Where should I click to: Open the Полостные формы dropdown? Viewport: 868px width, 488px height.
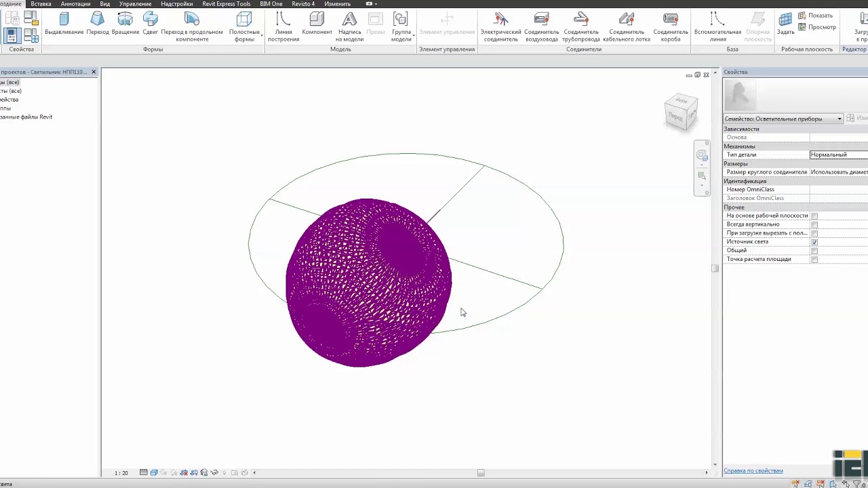point(244,27)
